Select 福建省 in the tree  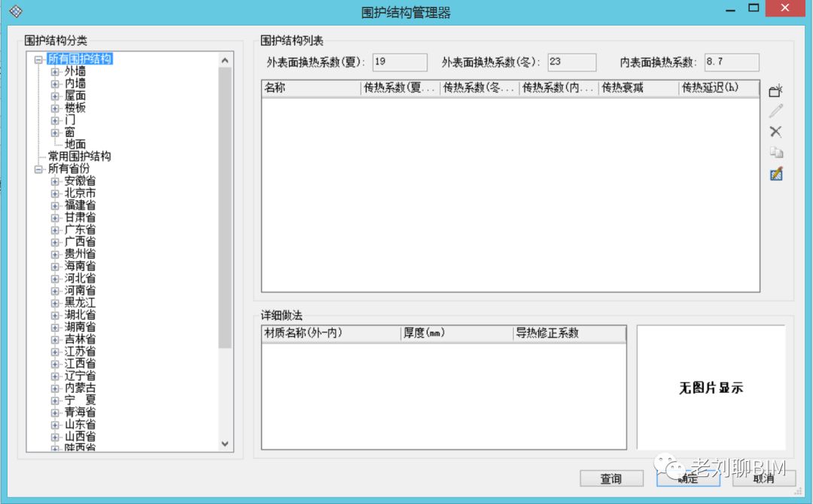[x=81, y=205]
